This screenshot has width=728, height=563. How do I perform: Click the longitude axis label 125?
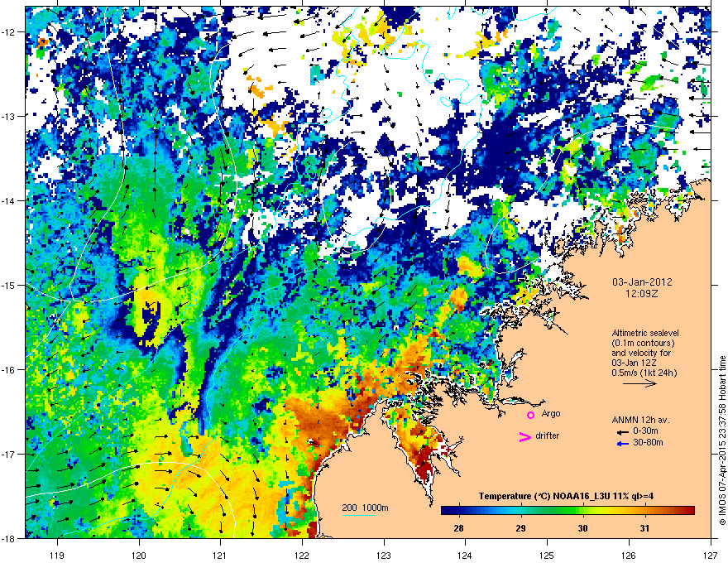coord(547,555)
